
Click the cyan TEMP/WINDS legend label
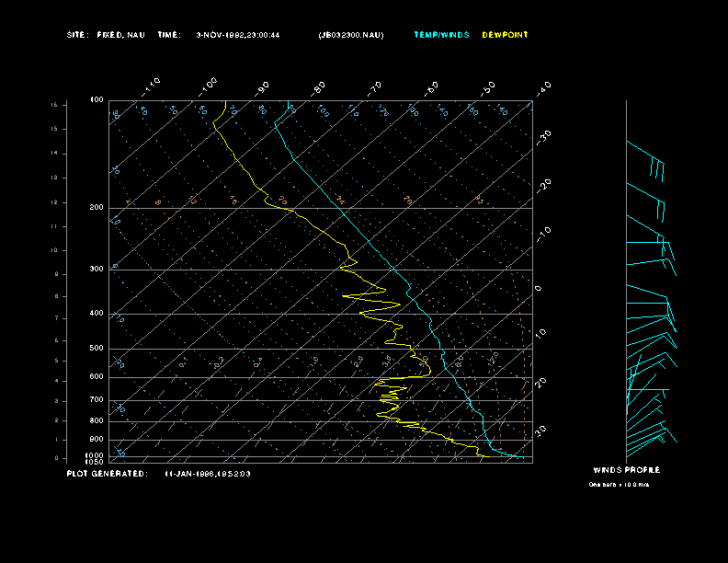(441, 35)
